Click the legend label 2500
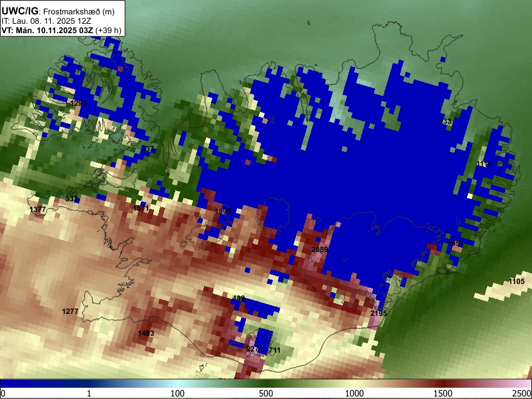Screen dimensions: 532x399 (x=523, y=393)
